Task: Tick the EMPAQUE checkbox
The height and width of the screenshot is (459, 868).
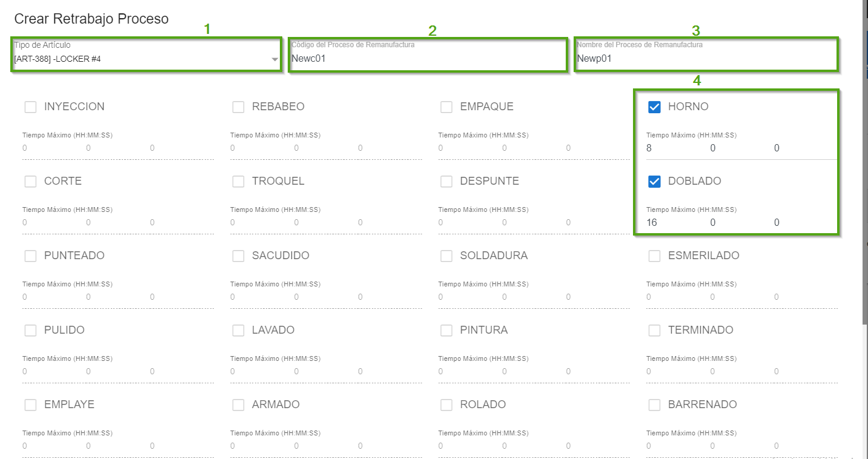Action: tap(446, 107)
